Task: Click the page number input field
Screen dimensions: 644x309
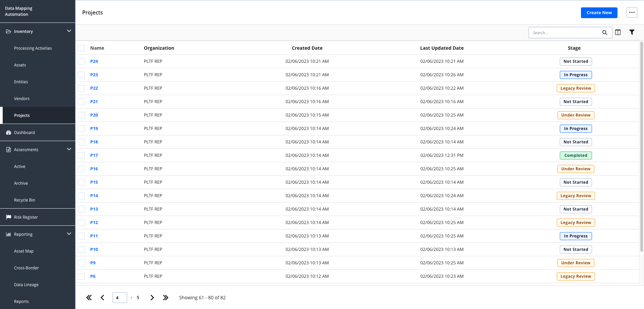Action: (119, 298)
